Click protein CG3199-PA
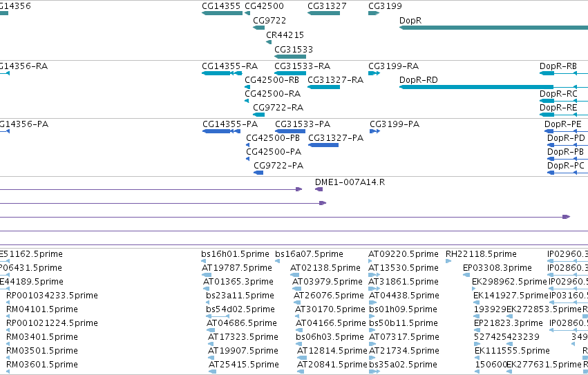The height and width of the screenshot is (375, 588). pos(375,131)
